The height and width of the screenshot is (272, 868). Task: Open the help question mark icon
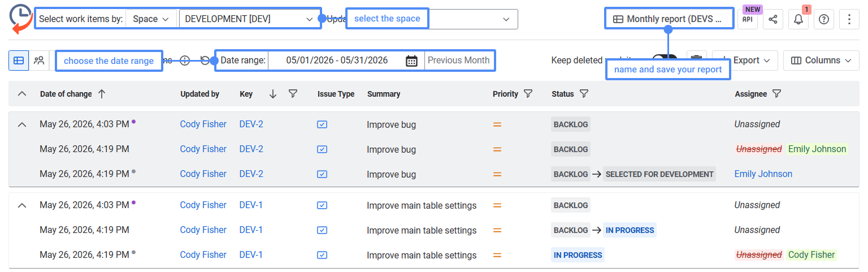coord(824,19)
